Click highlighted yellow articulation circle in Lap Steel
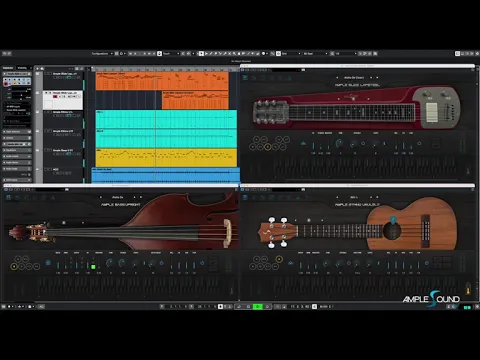 coord(268,146)
